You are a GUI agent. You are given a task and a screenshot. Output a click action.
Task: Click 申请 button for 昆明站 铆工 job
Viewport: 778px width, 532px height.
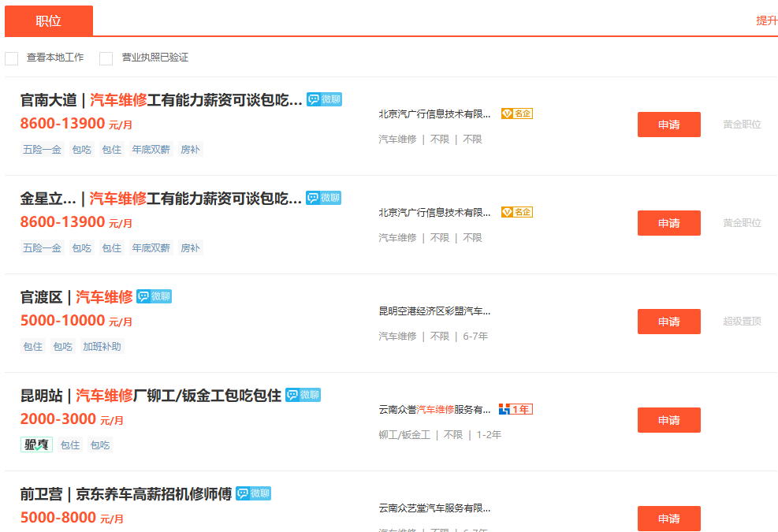click(x=668, y=420)
